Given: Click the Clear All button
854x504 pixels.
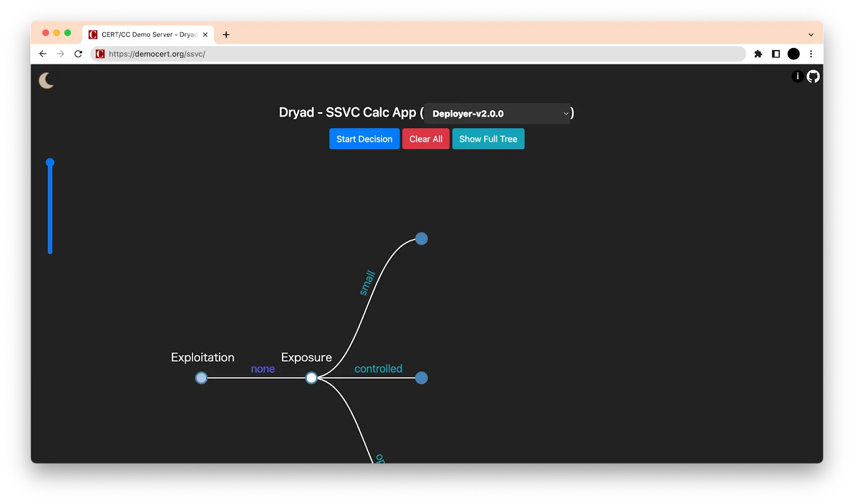Looking at the screenshot, I should tap(425, 139).
